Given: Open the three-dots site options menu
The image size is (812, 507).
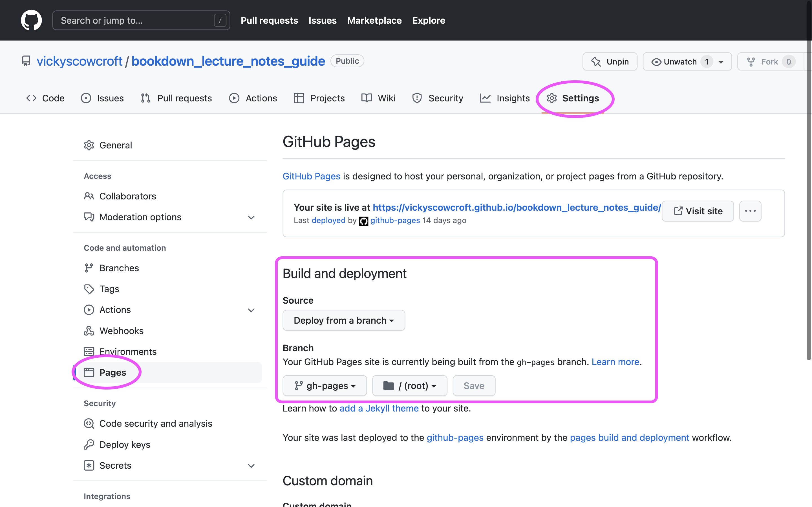Looking at the screenshot, I should point(750,211).
